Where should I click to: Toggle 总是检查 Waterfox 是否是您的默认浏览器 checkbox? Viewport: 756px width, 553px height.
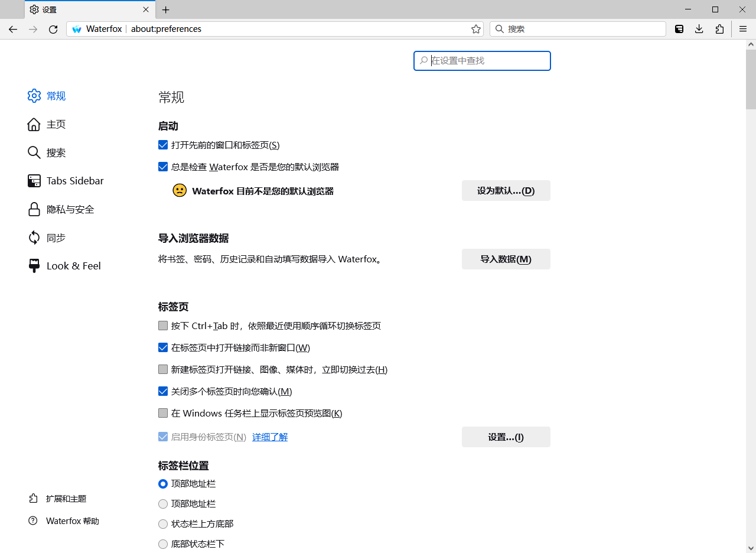163,167
